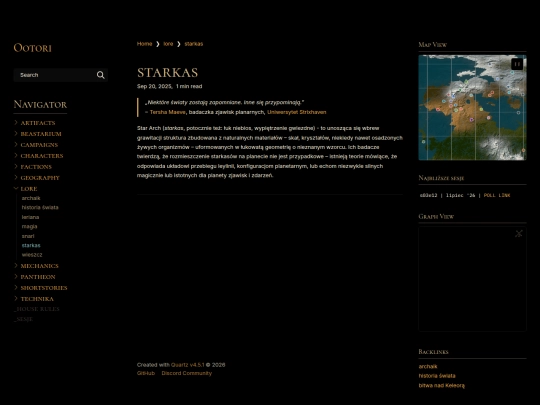Open the Uniwersytet Strixhaven link

297,112
